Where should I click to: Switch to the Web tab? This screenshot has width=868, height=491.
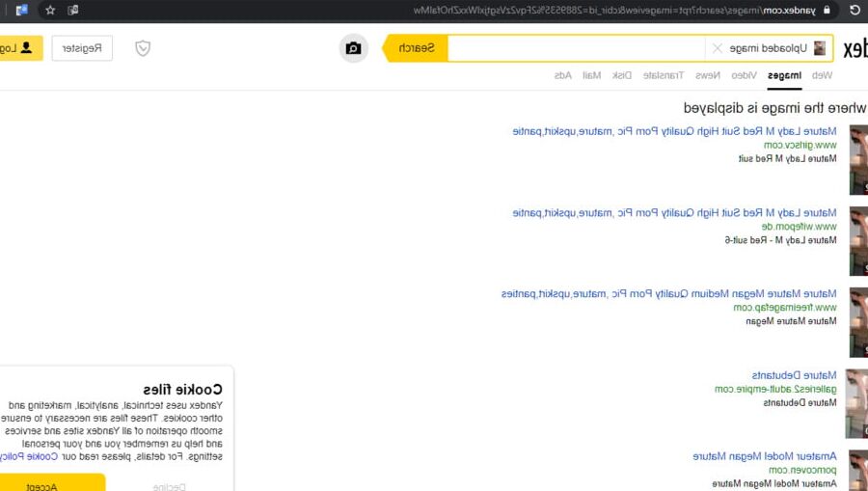[822, 75]
